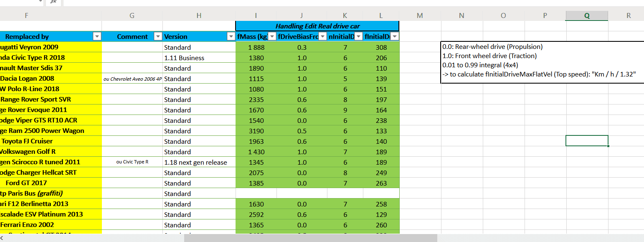Click the 'Rear-wheel drive (Propulsion)' note line
This screenshot has width=644, height=242.
[x=492, y=47]
